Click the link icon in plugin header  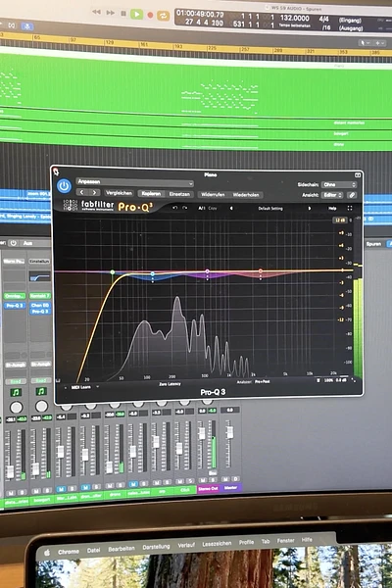click(x=352, y=195)
